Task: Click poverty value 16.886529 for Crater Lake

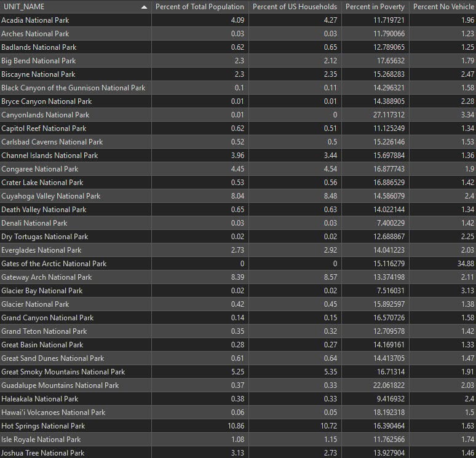Action: [389, 183]
